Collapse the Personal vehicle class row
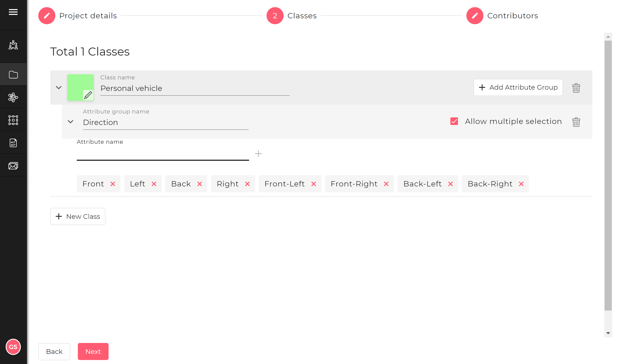621x364 pixels. 59,88
